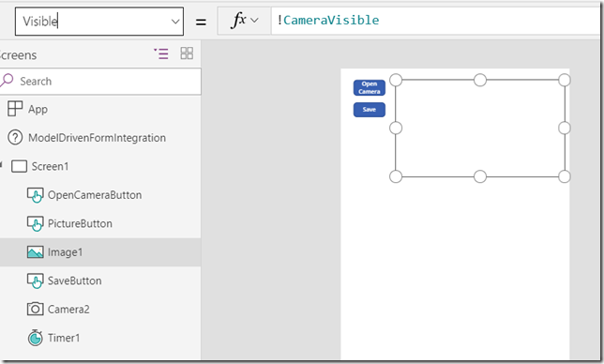Click the Search box in tree view
The width and height of the screenshot is (604, 364).
100,82
